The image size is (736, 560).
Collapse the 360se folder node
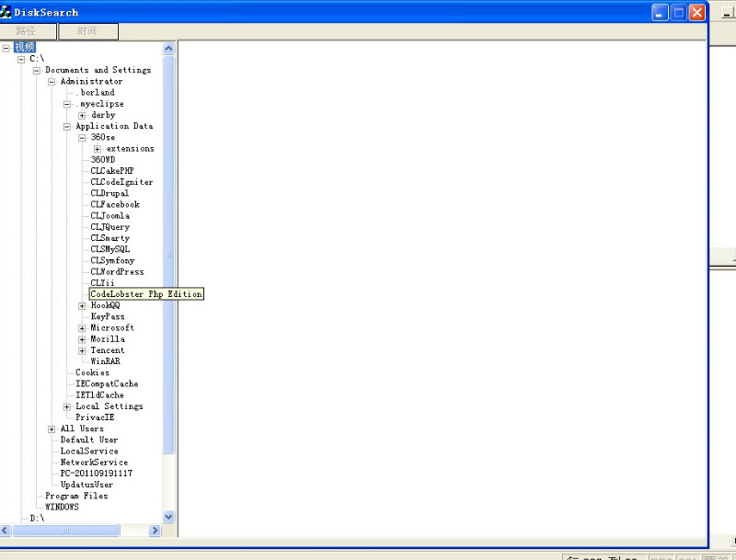pyautogui.click(x=82, y=138)
